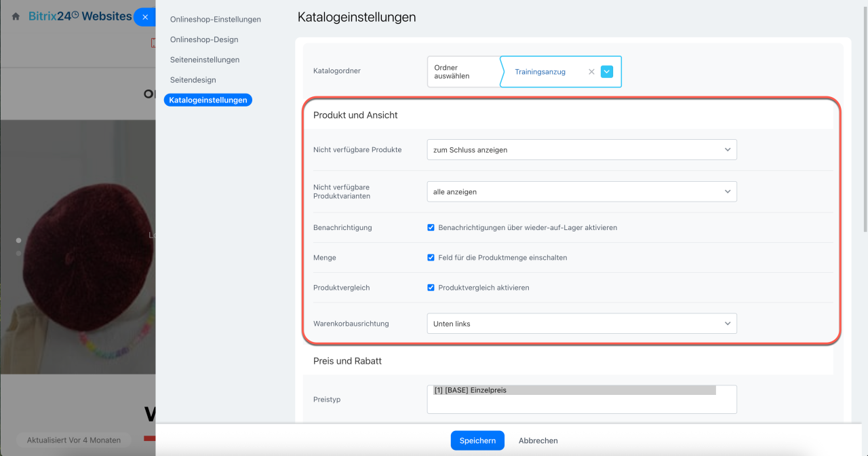Go to Seiteneinstellungen section

pyautogui.click(x=205, y=60)
